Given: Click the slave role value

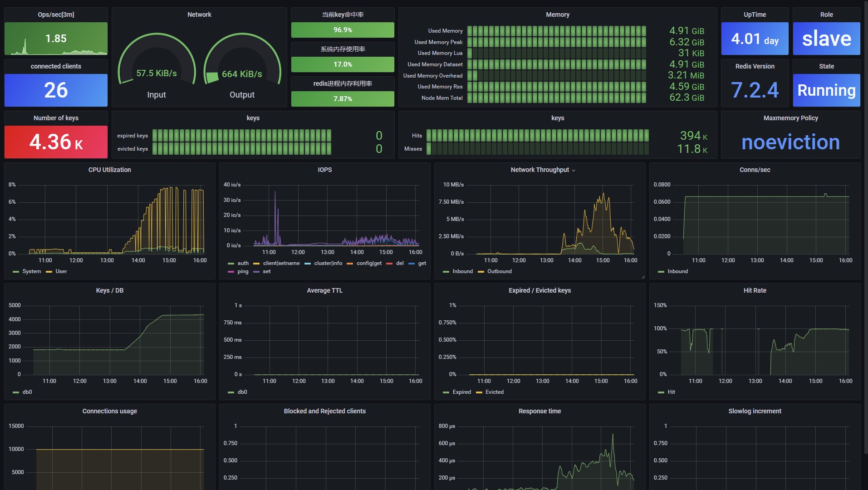Looking at the screenshot, I should pyautogui.click(x=826, y=39).
